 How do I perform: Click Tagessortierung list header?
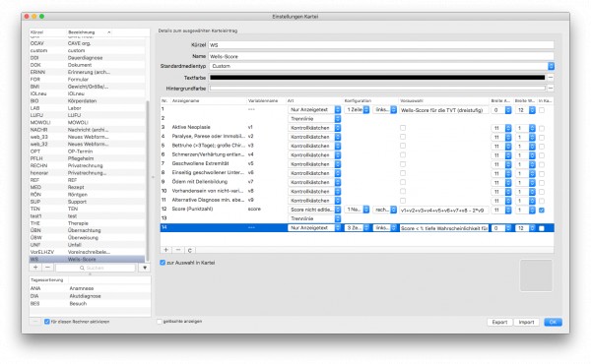pyautogui.click(x=48, y=280)
